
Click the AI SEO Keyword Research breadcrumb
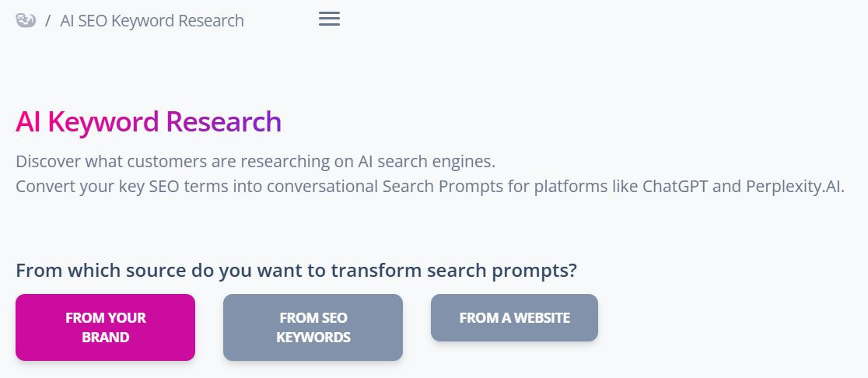(152, 21)
